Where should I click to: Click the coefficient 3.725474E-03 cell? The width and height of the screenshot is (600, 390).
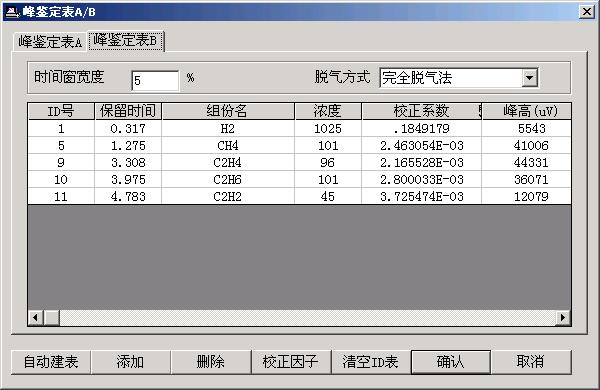click(x=422, y=196)
